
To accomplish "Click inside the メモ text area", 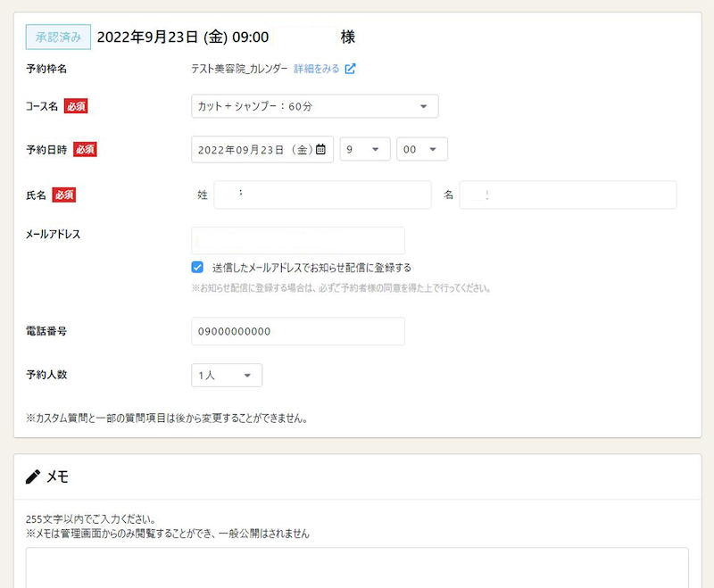I will pos(357,567).
